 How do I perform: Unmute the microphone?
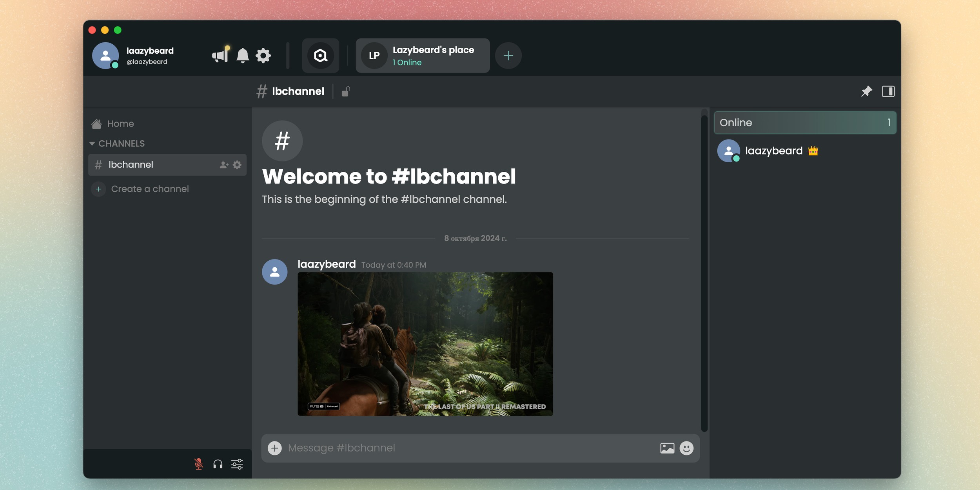pyautogui.click(x=199, y=464)
